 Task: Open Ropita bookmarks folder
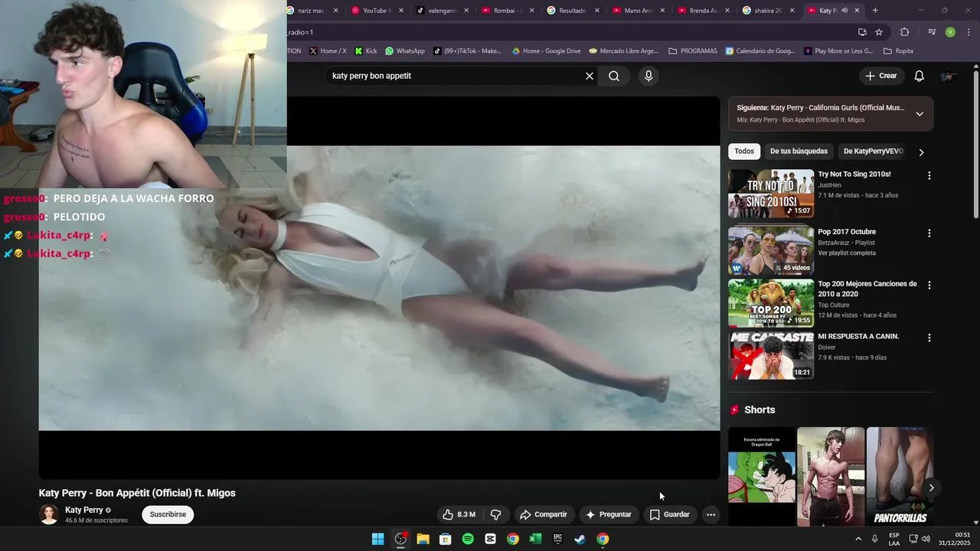point(898,51)
